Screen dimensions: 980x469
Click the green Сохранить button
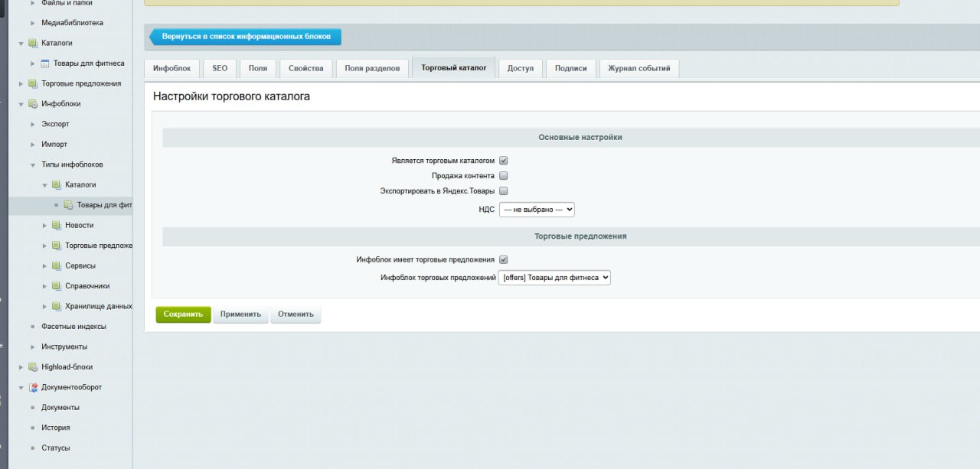point(183,314)
